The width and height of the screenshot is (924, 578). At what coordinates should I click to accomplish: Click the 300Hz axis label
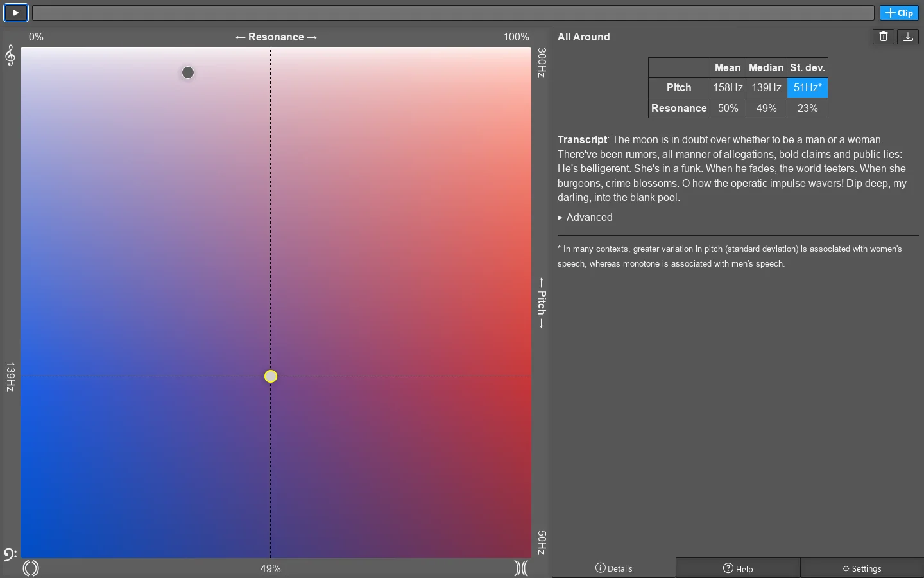pos(542,62)
